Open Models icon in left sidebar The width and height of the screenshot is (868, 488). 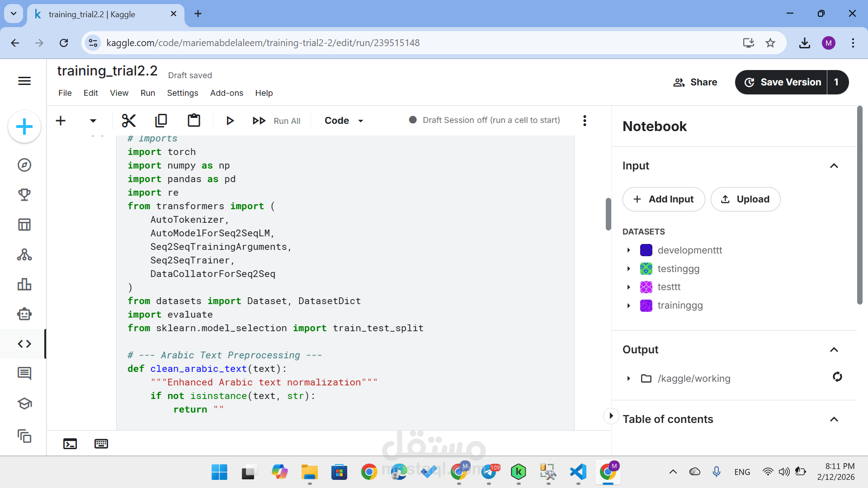(x=24, y=255)
